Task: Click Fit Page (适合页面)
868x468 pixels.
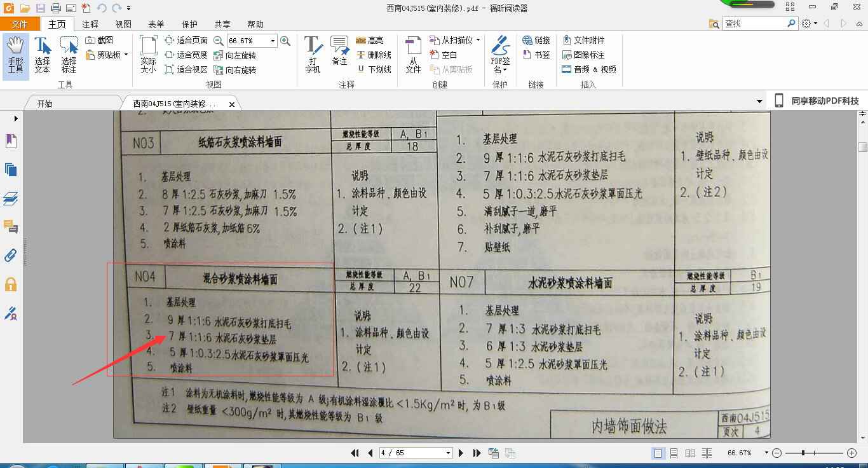Action: point(186,40)
